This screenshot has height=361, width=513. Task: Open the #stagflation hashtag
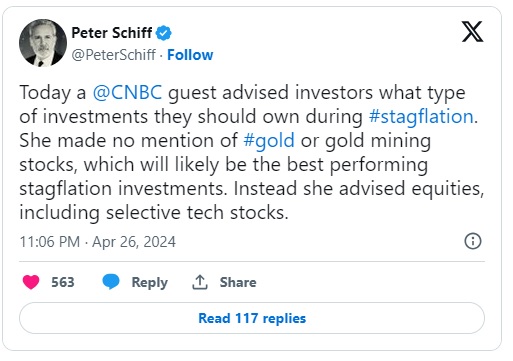[x=421, y=116]
